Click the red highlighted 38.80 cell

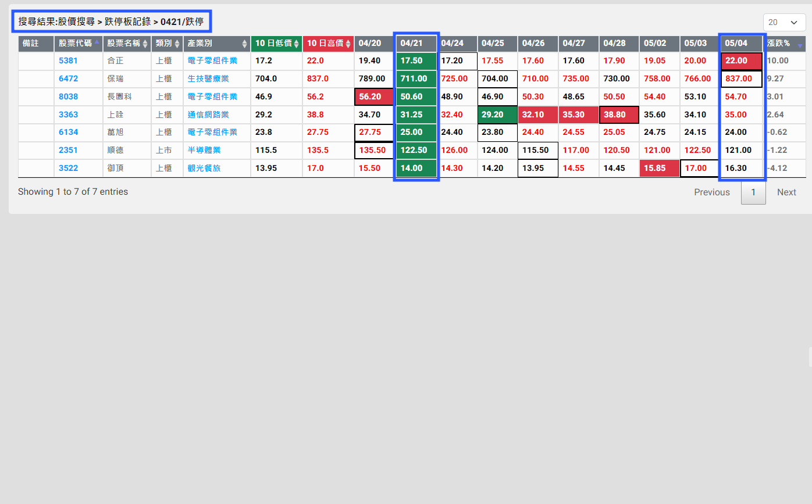(x=619, y=115)
